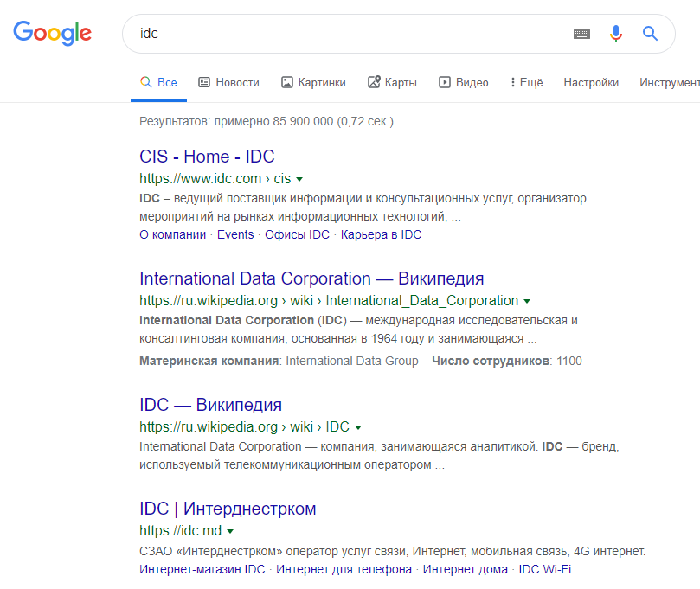Open the on-screen keyboard icon
The image size is (700, 589).
[581, 34]
